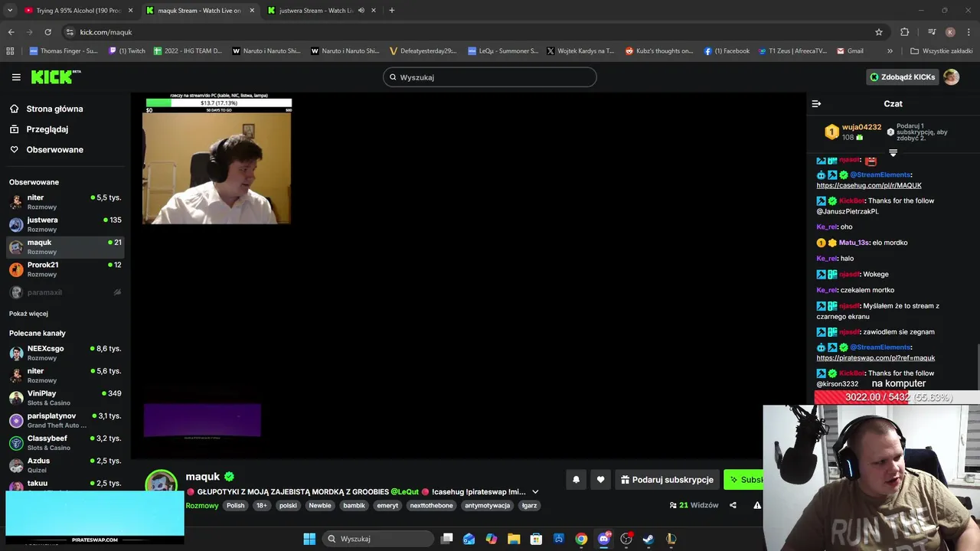Open niter channel under Obserwowane
Viewport: 980px width, 551px height.
[65, 202]
